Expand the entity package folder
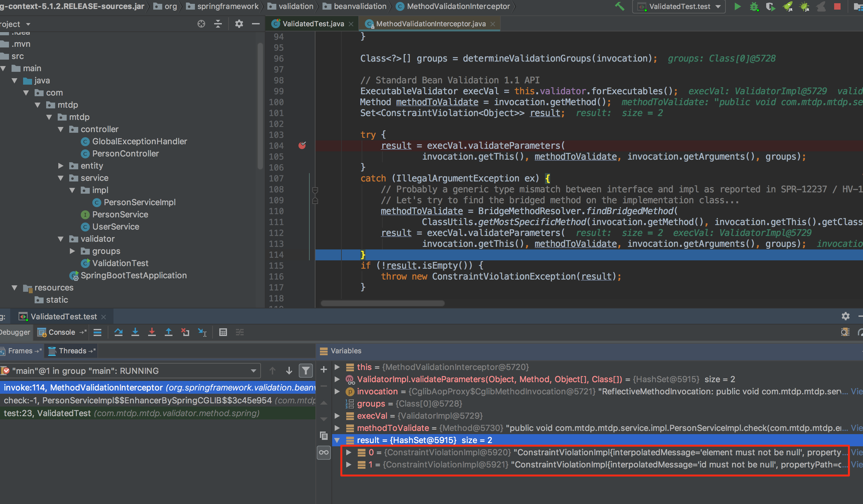The width and height of the screenshot is (863, 504). (x=61, y=166)
